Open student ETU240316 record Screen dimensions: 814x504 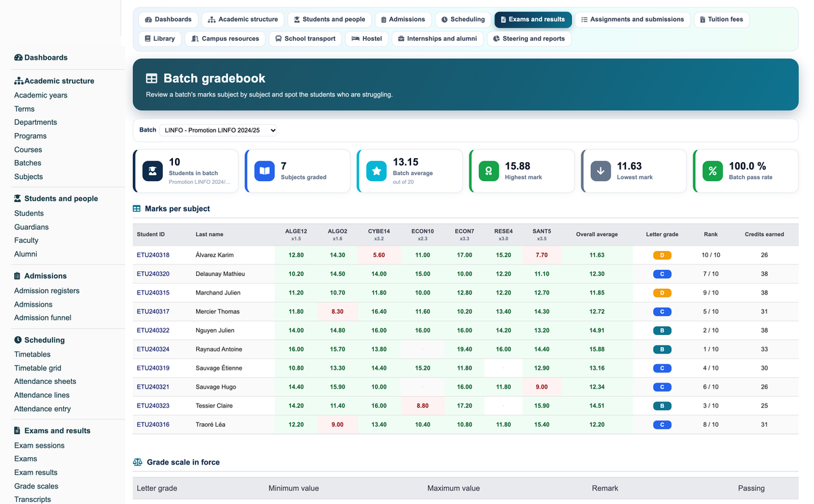(153, 425)
